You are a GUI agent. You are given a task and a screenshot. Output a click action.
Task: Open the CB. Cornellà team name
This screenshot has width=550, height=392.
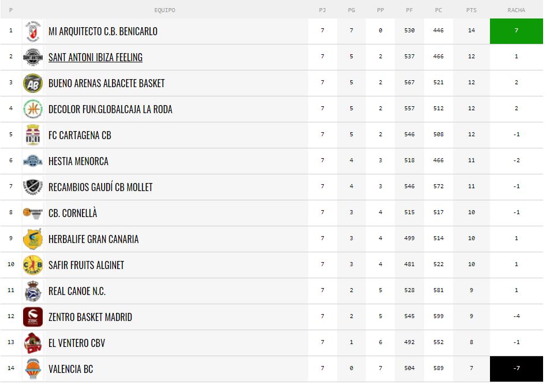click(73, 213)
